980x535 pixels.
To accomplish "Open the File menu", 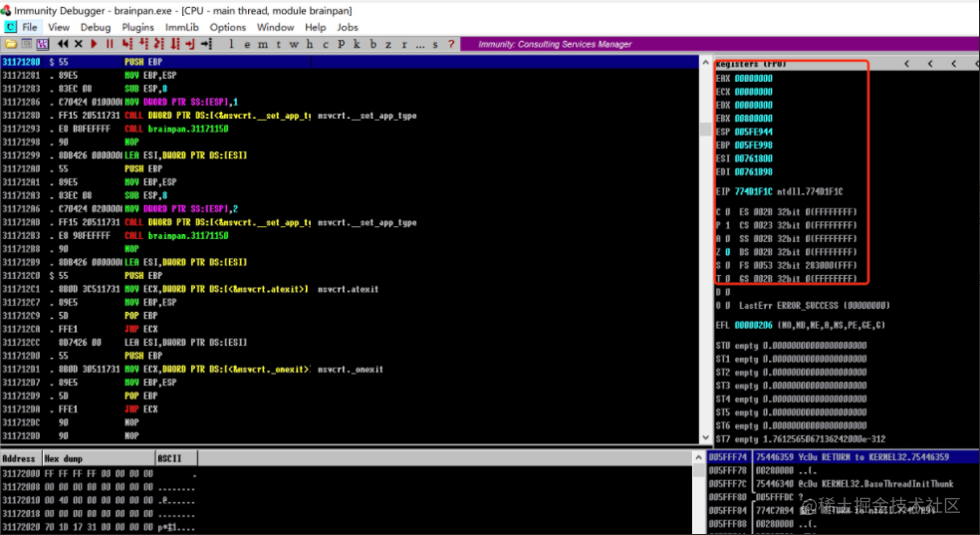I will click(29, 27).
